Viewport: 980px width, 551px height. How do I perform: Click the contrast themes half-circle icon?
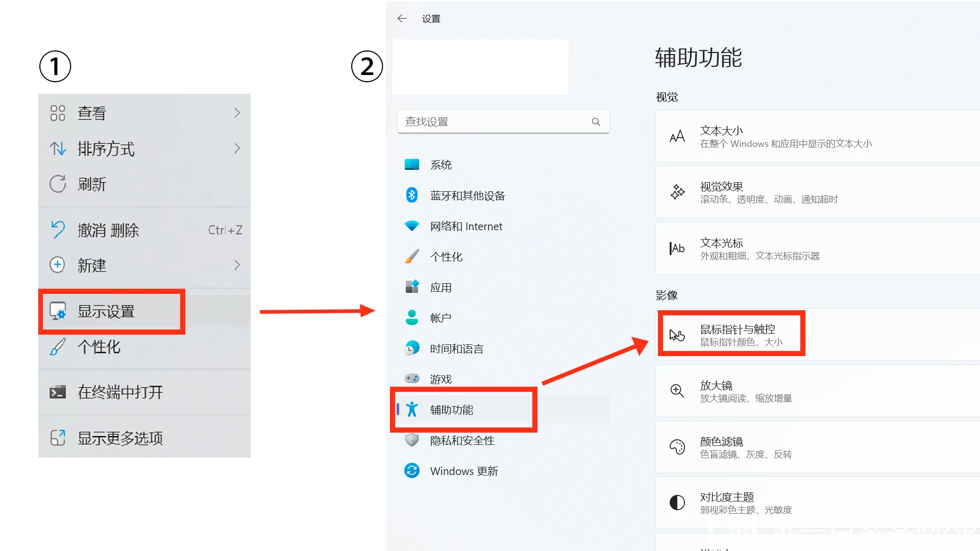(677, 503)
